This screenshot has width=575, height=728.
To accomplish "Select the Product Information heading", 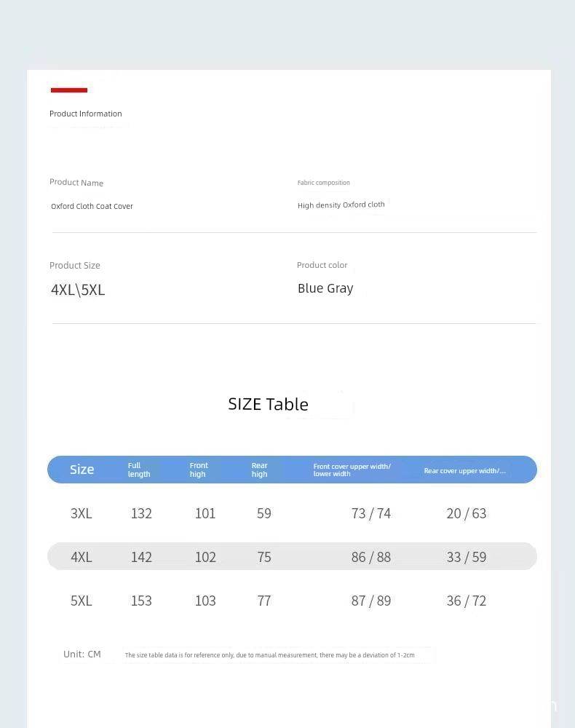I will click(86, 114).
